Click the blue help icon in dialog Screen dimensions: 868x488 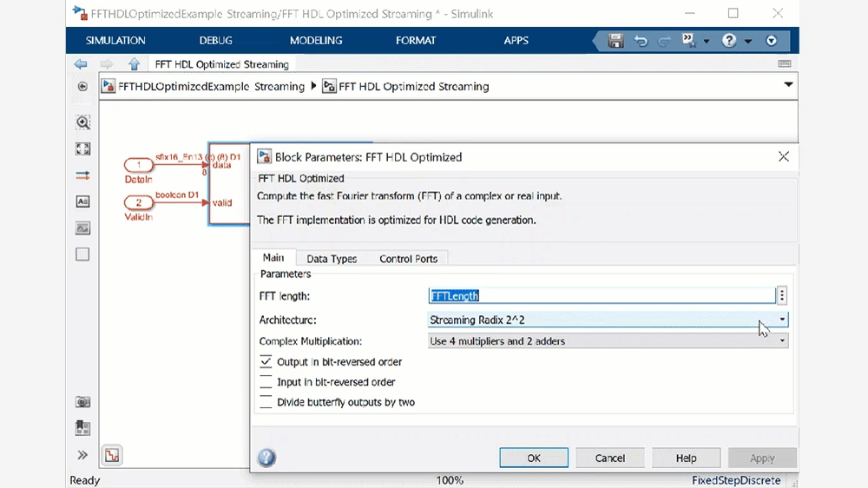pos(266,458)
